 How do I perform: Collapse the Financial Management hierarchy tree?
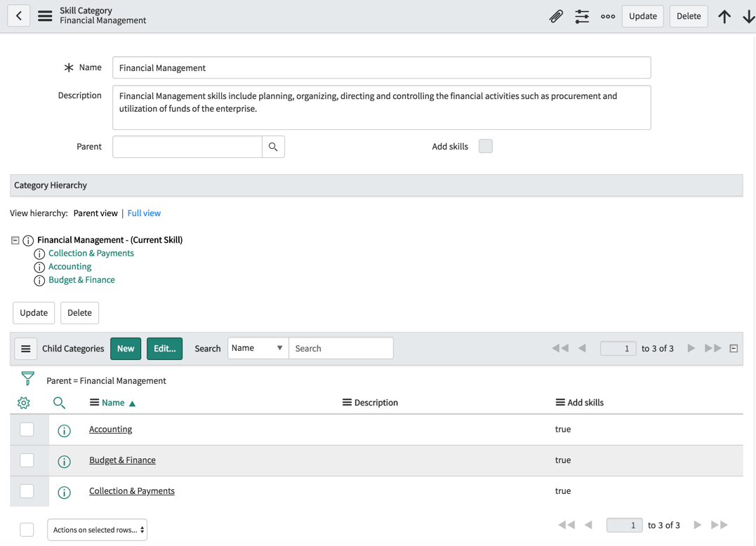tap(15, 240)
